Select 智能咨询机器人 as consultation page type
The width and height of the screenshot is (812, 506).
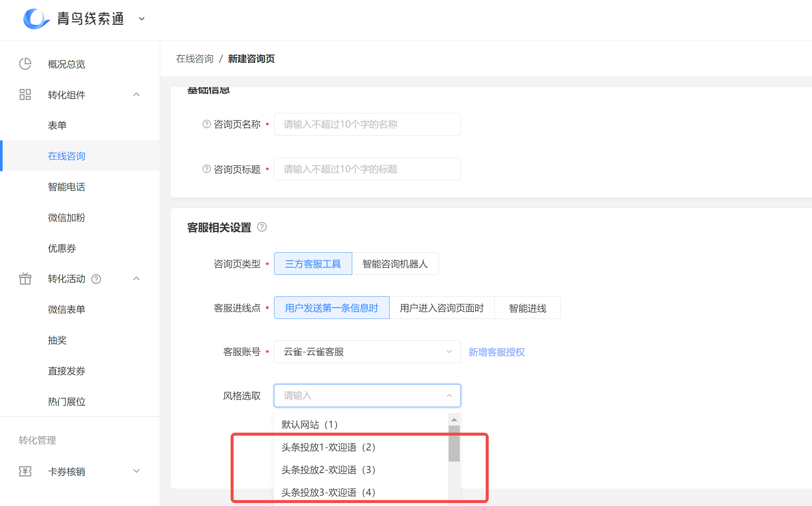coord(395,263)
